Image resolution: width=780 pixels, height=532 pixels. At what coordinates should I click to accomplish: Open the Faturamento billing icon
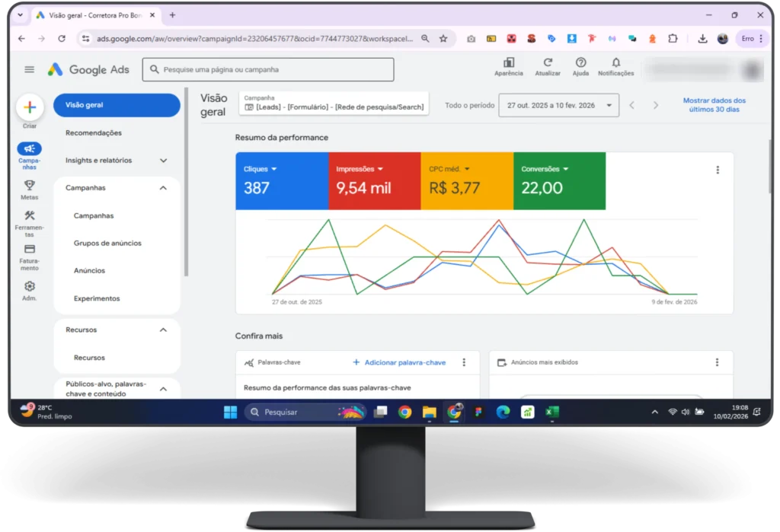pyautogui.click(x=30, y=250)
